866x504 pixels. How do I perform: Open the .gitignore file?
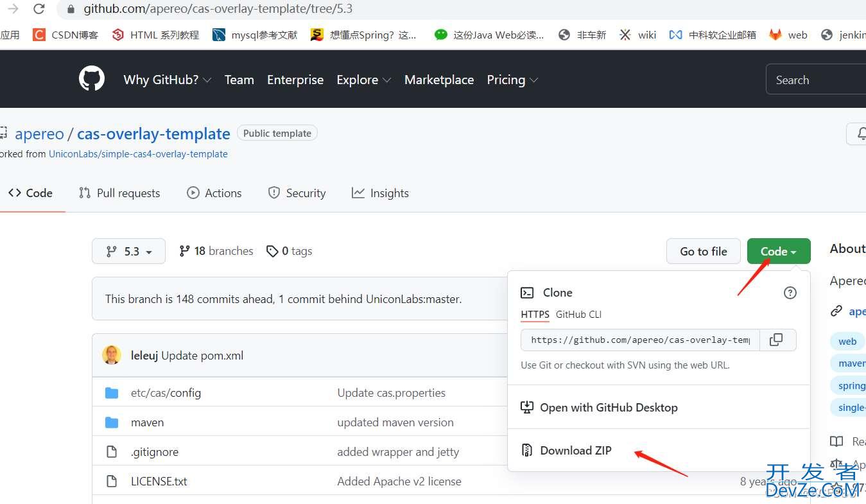click(154, 452)
